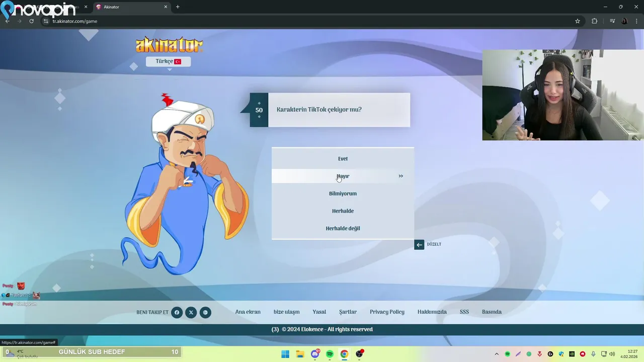Click the Akinator logo
Screen dimensions: 644x362
pyautogui.click(x=169, y=45)
